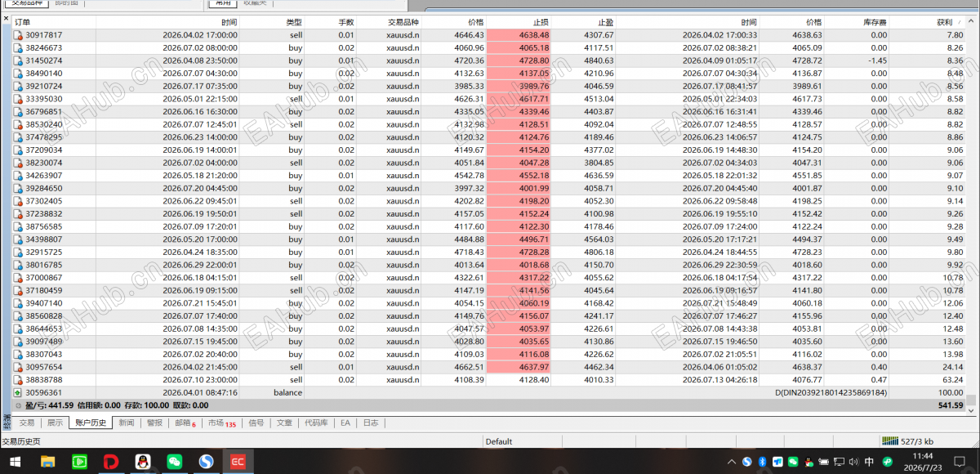Click the volume speaker tray icon
980x474 pixels.
pyautogui.click(x=853, y=462)
